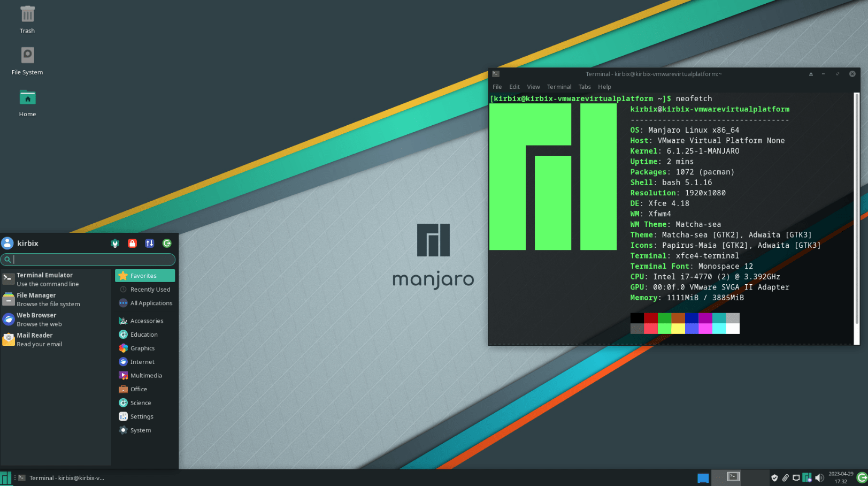This screenshot has width=868, height=486.
Task: Click the Manjaro menu button on the taskbar
Action: (6, 478)
